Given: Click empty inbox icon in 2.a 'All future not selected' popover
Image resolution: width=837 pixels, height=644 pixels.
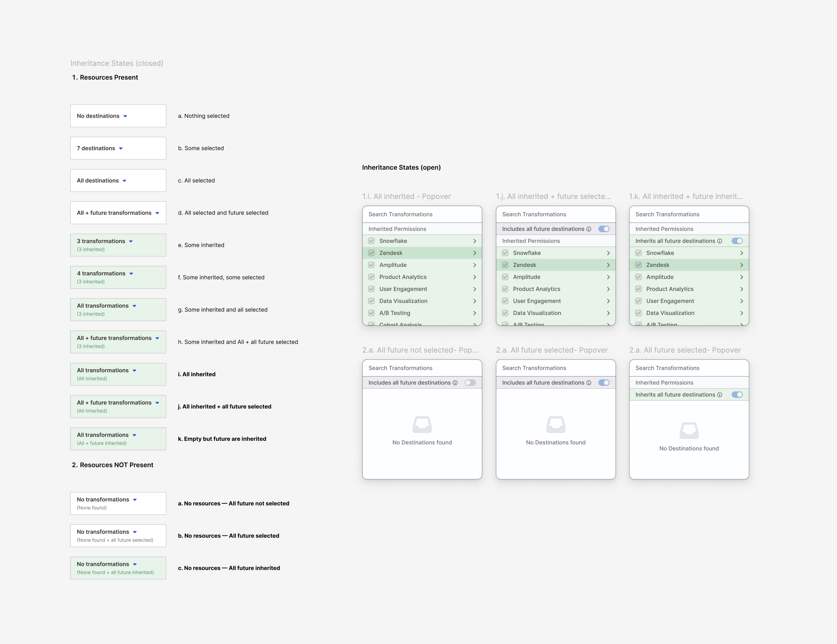Looking at the screenshot, I should click(422, 424).
